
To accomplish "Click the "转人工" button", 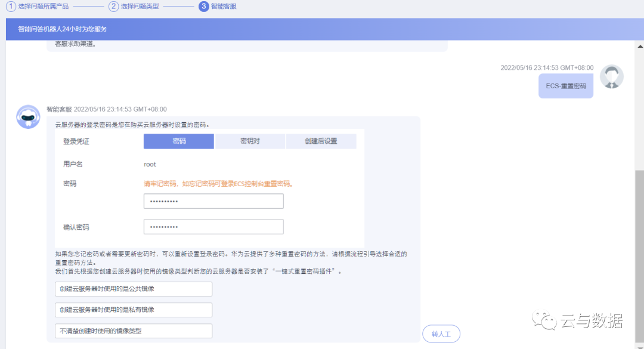I will [x=441, y=333].
